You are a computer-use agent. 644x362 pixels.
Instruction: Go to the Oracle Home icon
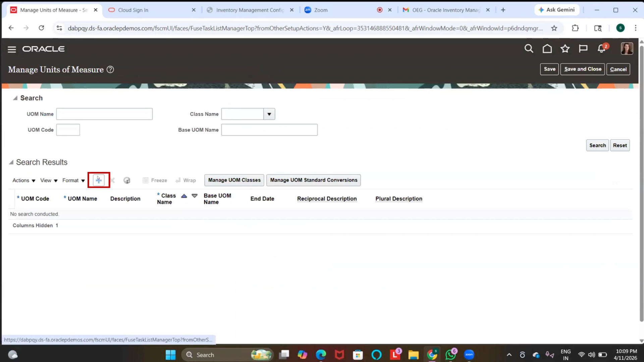547,49
